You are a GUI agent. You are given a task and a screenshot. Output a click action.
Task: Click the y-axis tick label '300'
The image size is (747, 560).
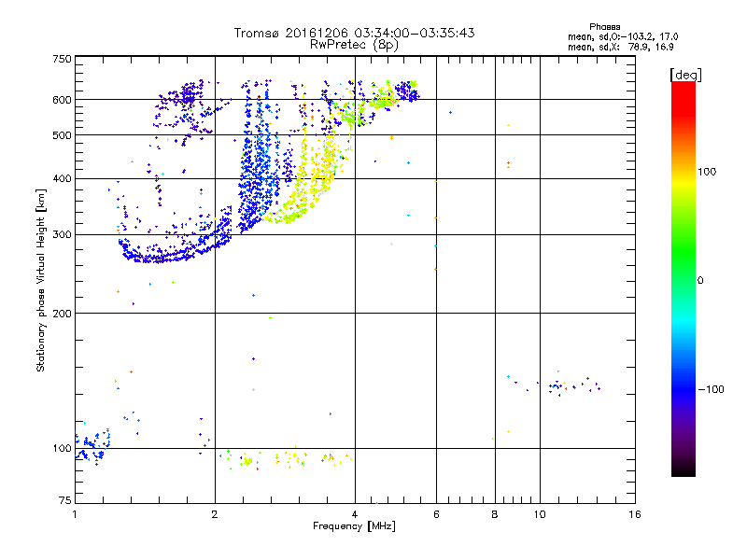62,235
